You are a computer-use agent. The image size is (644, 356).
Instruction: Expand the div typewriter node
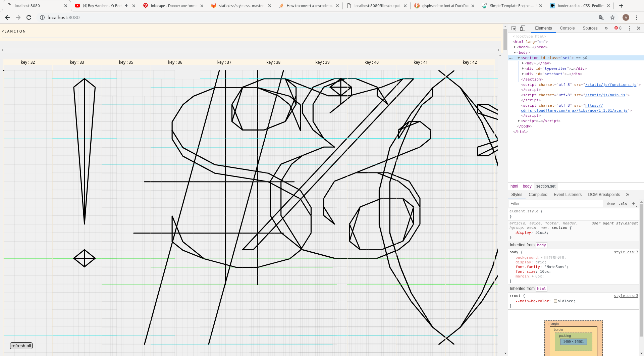pos(523,68)
